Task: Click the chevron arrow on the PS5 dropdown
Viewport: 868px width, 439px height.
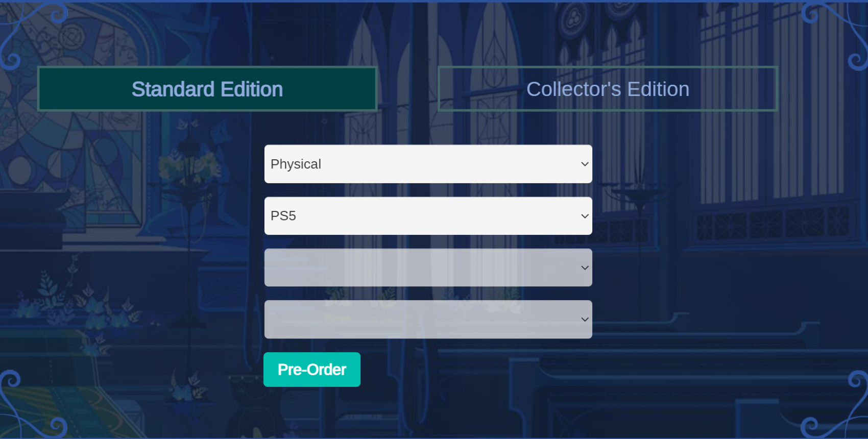Action: 585,216
